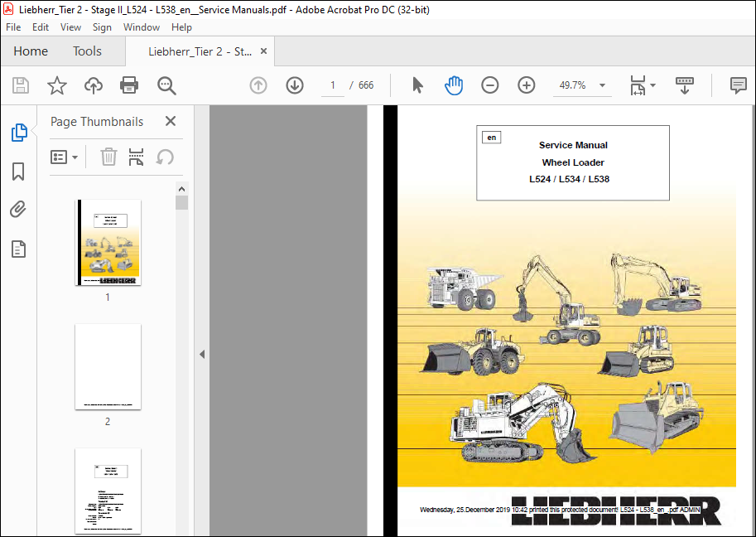The image size is (756, 537).
Task: Click the '666' total pages text
Action: [366, 85]
